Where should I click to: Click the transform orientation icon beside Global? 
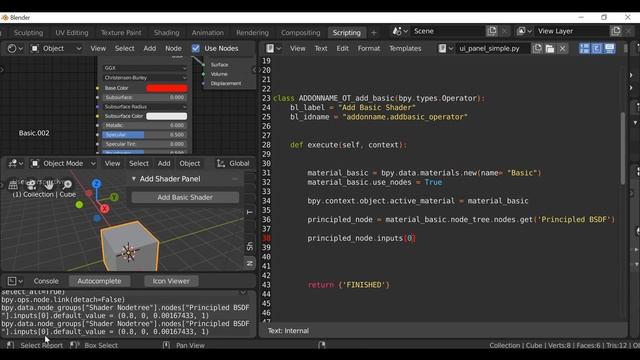(221, 163)
